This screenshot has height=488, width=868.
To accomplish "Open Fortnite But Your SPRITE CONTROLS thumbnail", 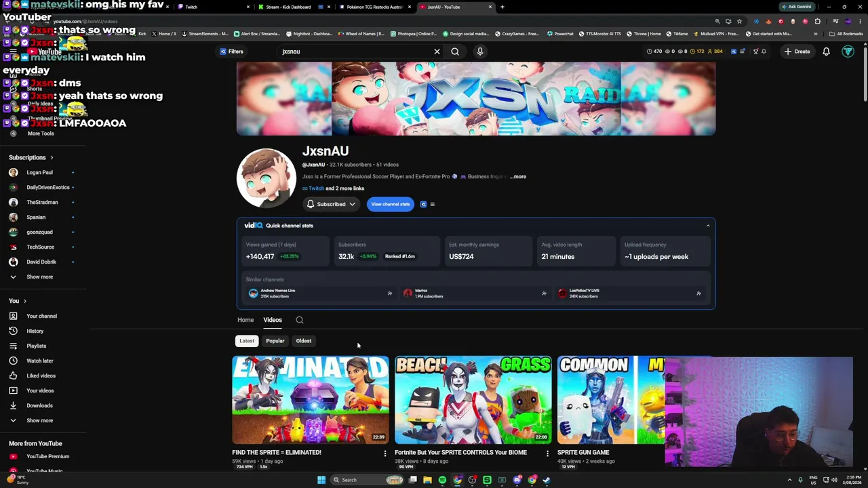I will tap(473, 400).
